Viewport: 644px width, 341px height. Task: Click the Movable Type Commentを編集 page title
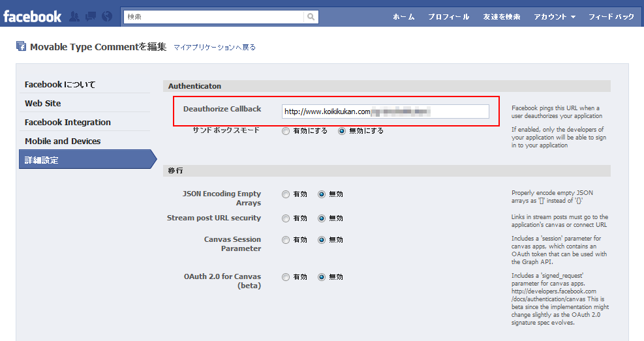[98, 47]
